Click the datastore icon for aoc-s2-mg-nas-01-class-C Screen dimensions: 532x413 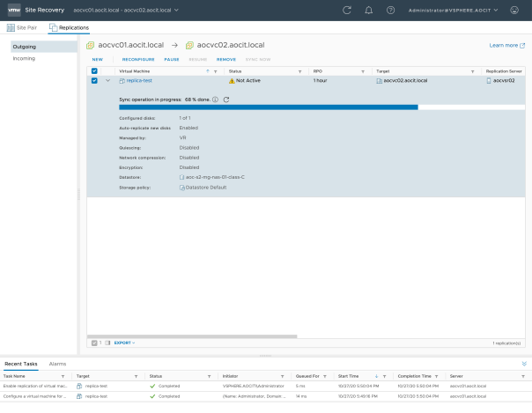181,177
